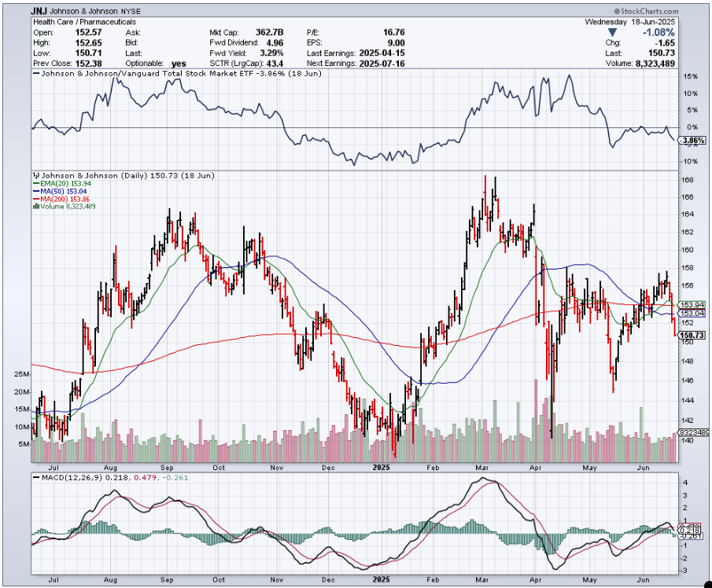Click the -1.08% percent change figure

point(658,33)
